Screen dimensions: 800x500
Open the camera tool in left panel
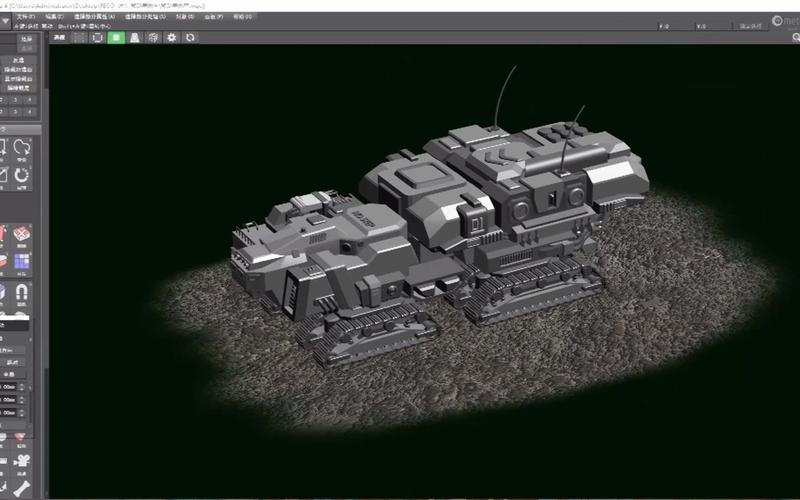click(x=21, y=462)
